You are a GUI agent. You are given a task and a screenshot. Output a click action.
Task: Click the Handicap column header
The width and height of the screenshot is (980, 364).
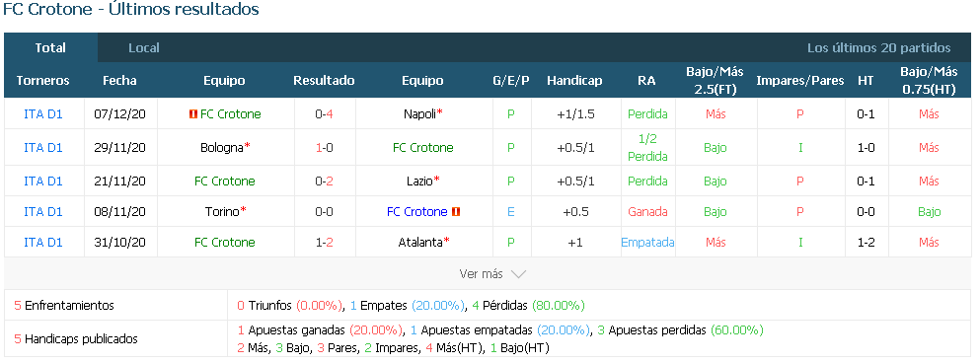(x=574, y=81)
